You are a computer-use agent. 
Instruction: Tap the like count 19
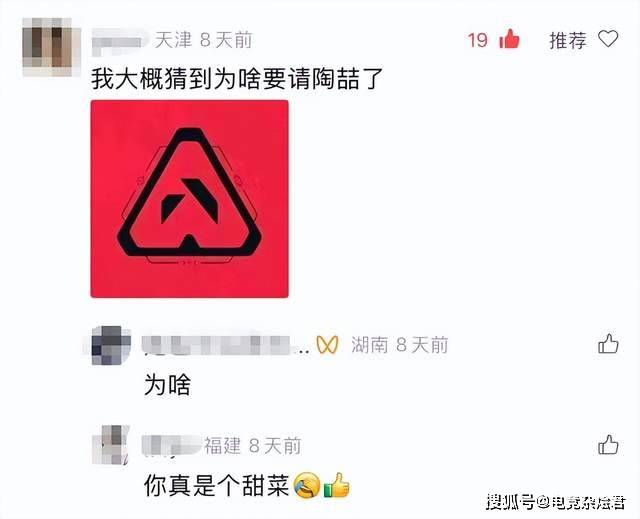click(x=478, y=40)
